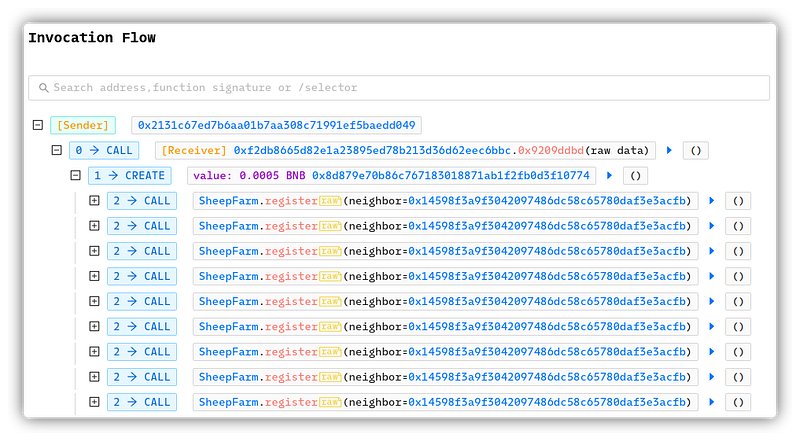Focus the search address or function signature field
Screen dimensions: 800x441
tap(400, 88)
